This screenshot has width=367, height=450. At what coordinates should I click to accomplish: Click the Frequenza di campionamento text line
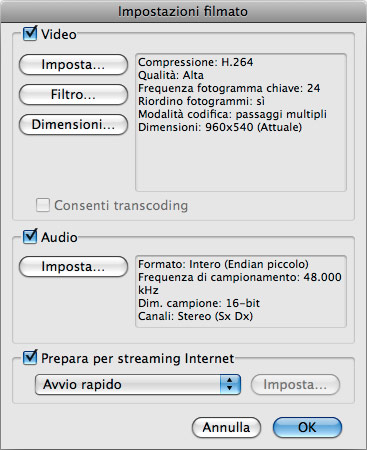point(240,283)
